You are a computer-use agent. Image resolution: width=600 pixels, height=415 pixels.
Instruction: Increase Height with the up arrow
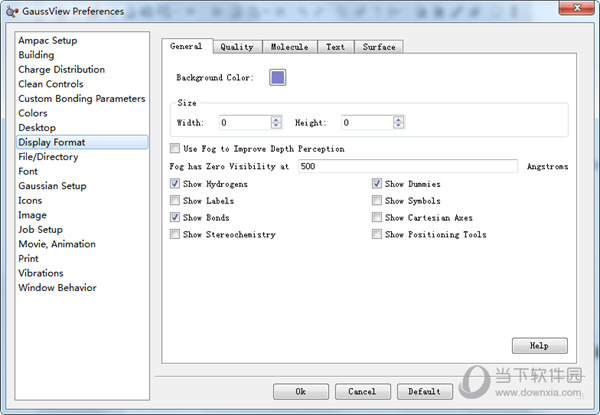coord(399,119)
